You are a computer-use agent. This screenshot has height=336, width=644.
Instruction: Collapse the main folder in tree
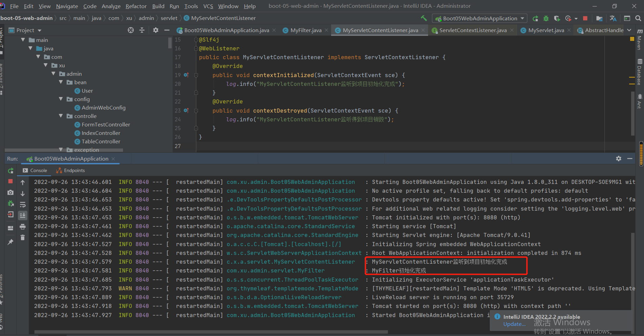click(23, 40)
